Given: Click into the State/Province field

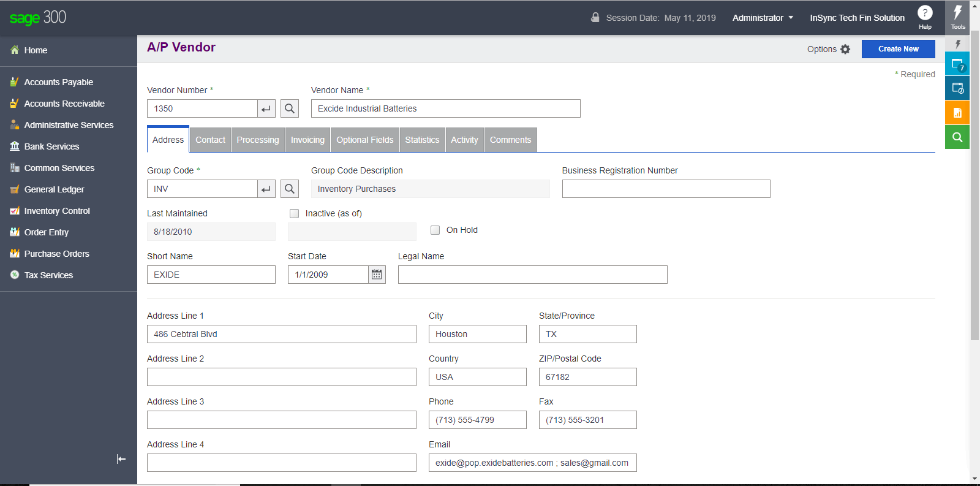Looking at the screenshot, I should 588,334.
